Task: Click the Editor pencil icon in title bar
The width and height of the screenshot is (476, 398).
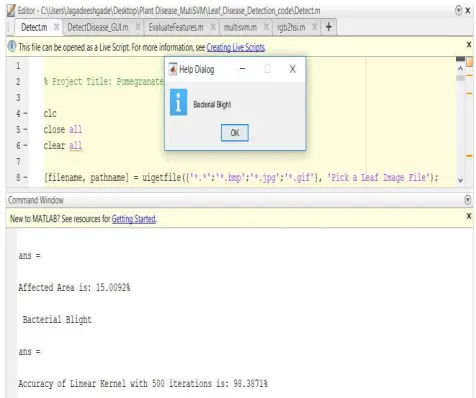Action: 11,11
